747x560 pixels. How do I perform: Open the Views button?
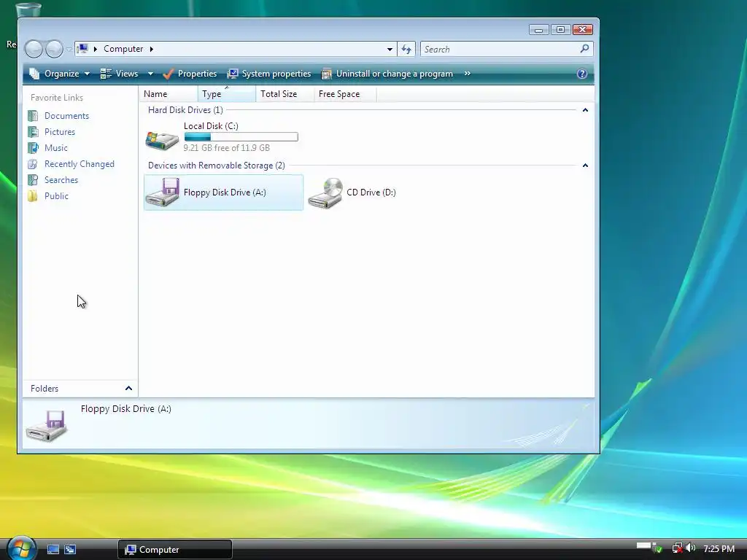click(119, 74)
